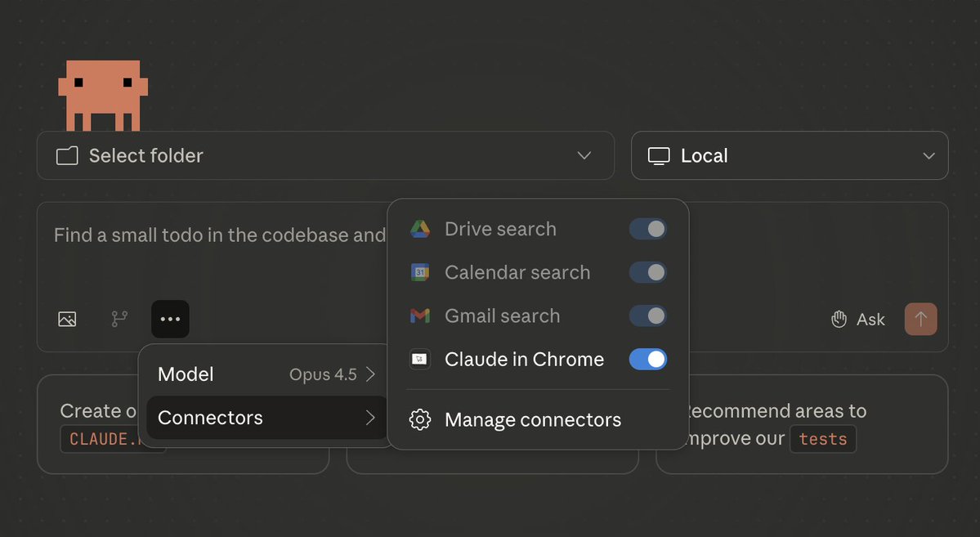The width and height of the screenshot is (980, 537).
Task: Click the Google Drive icon in connectors
Action: [x=419, y=229]
